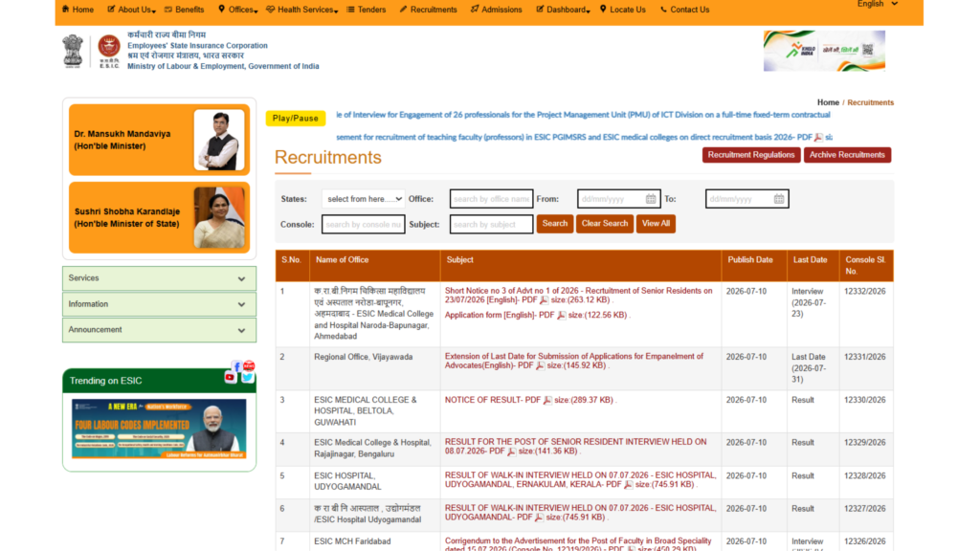980x551 pixels.
Task: Click the Console Sl. No. column header
Action: coord(865,266)
